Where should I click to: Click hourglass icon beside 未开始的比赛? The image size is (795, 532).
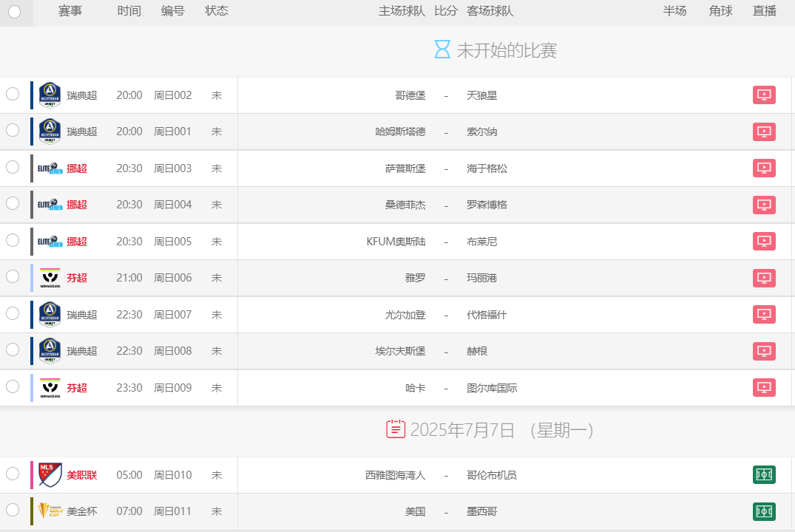[442, 50]
